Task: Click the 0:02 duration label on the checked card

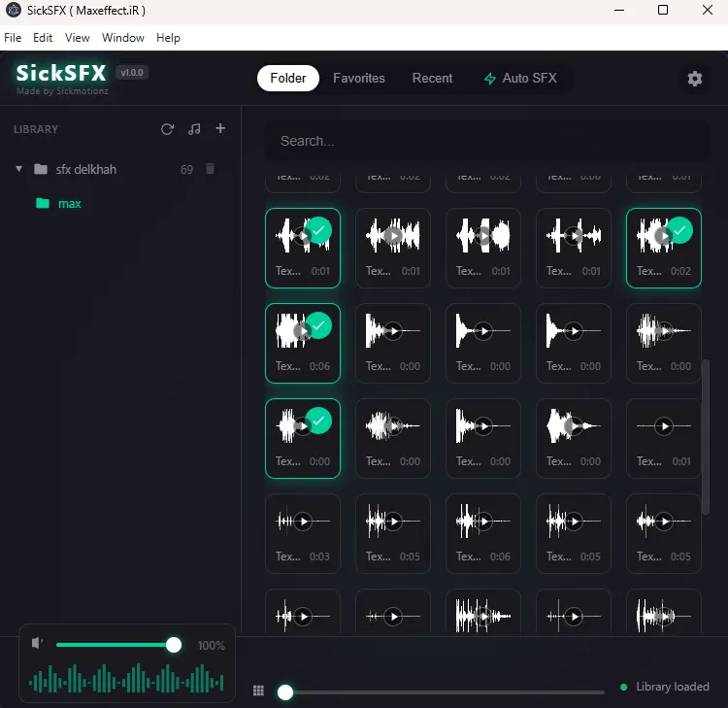Action: [x=680, y=271]
